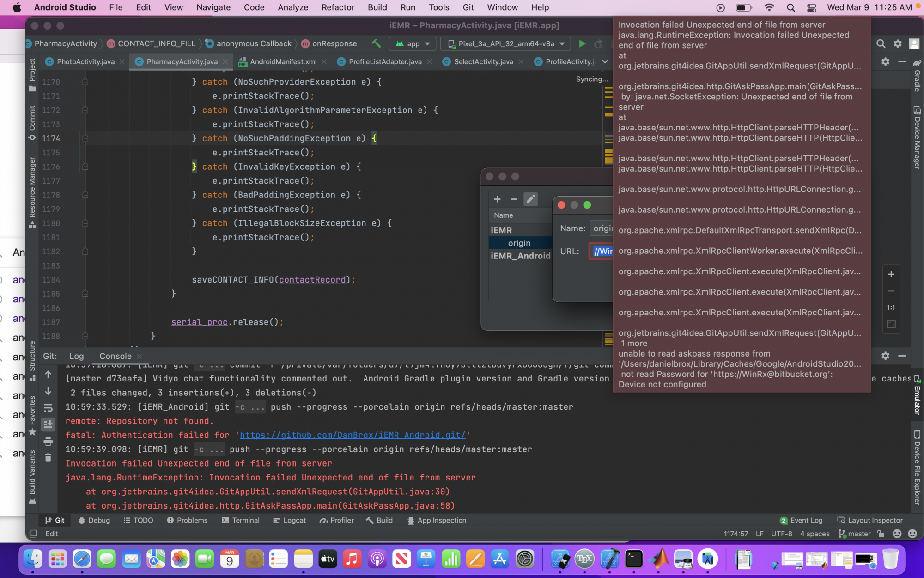The height and width of the screenshot is (578, 924).
Task: Open the Commit tool window sidebar
Action: [x=32, y=123]
